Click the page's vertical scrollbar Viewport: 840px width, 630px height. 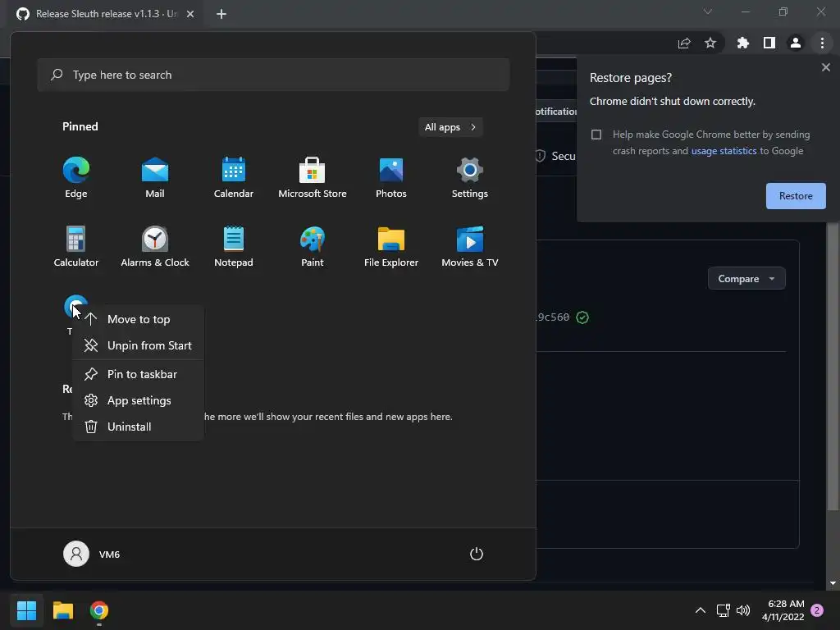tap(832, 366)
